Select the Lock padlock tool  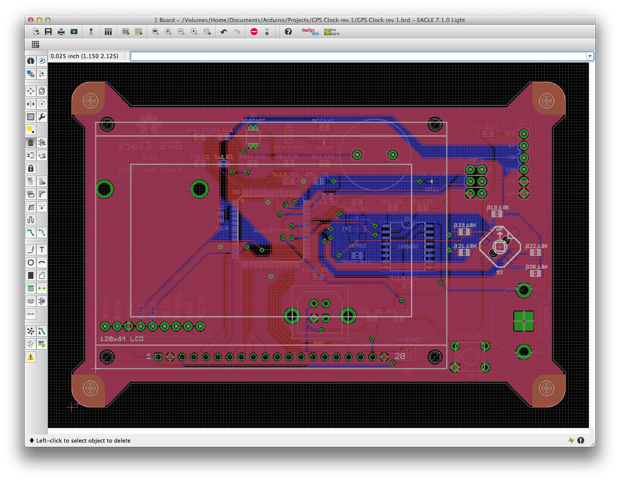[x=31, y=168]
